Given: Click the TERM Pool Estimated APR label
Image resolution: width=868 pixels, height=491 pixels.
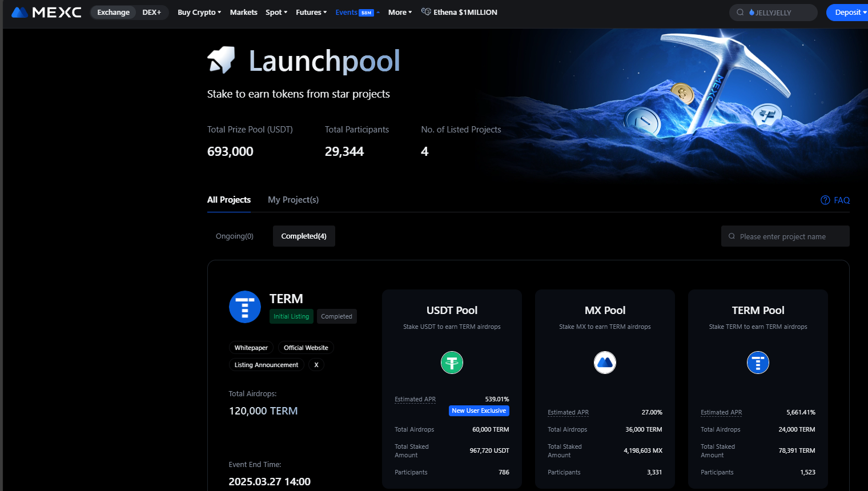Looking at the screenshot, I should pyautogui.click(x=721, y=412).
